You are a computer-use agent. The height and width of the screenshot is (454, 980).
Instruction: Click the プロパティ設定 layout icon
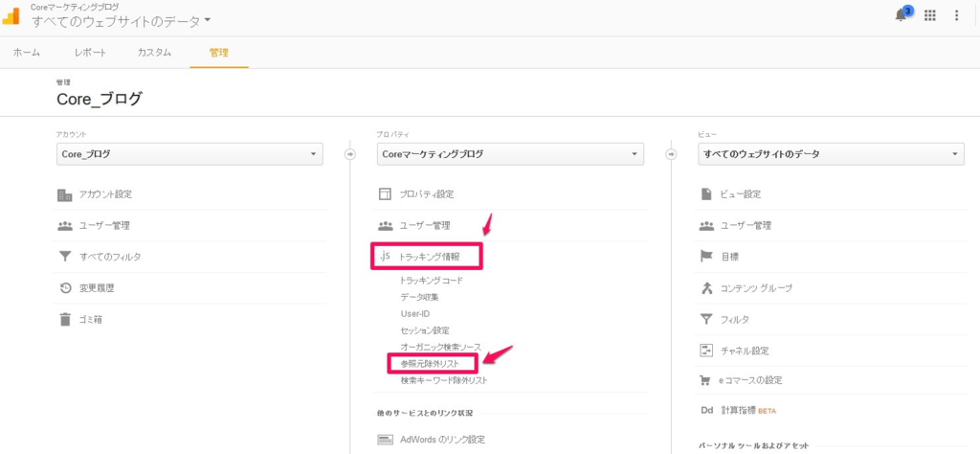385,193
